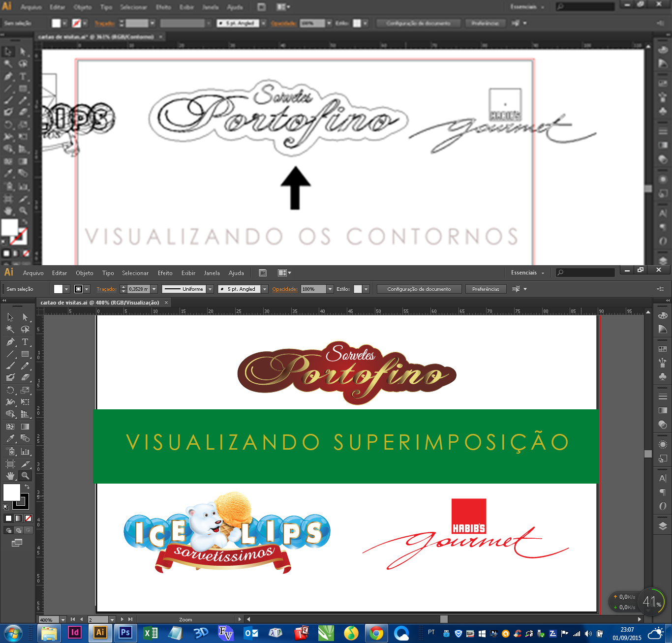Viewport: 672px width, 643px height.
Task: Reset to default fill and stroke
Action: click(x=6, y=507)
